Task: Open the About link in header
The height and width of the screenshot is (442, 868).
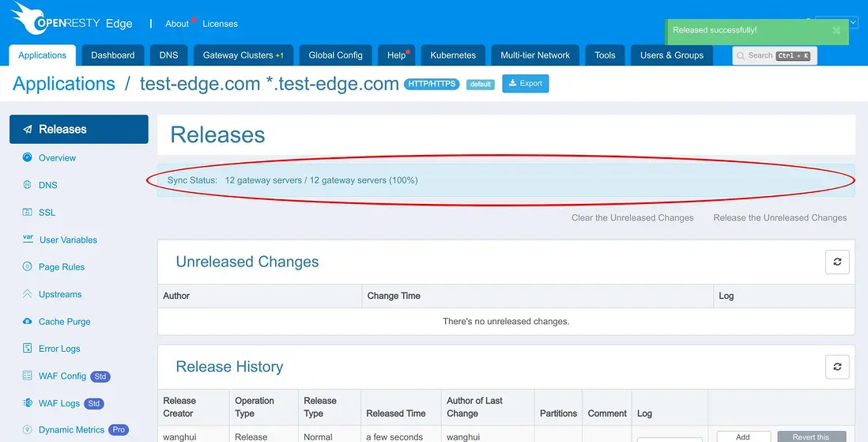Action: pos(176,24)
